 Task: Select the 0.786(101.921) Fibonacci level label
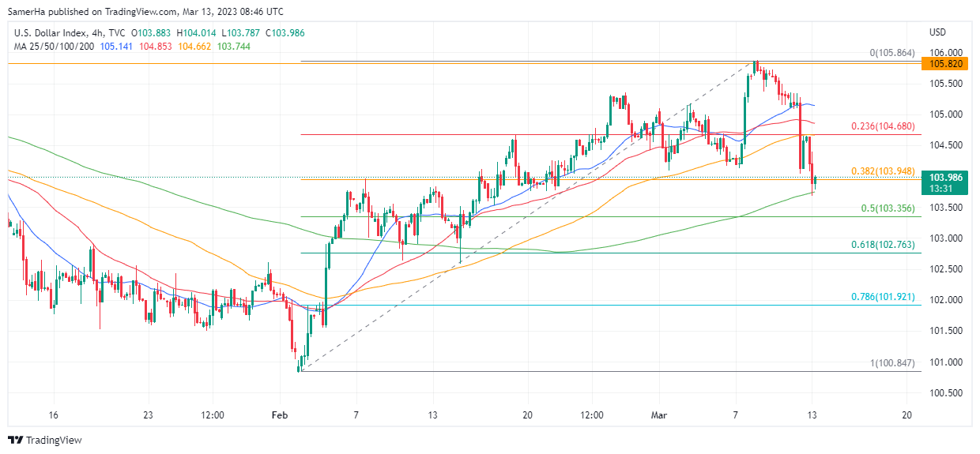click(882, 297)
